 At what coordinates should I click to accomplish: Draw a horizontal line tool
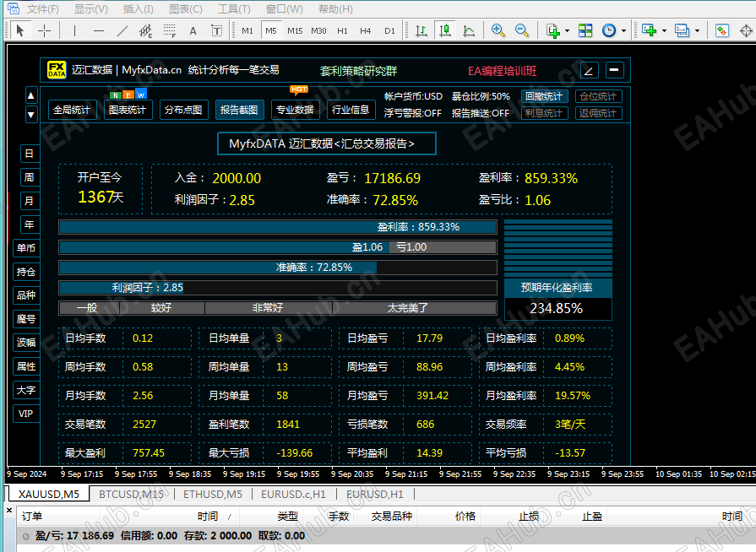coord(99,31)
